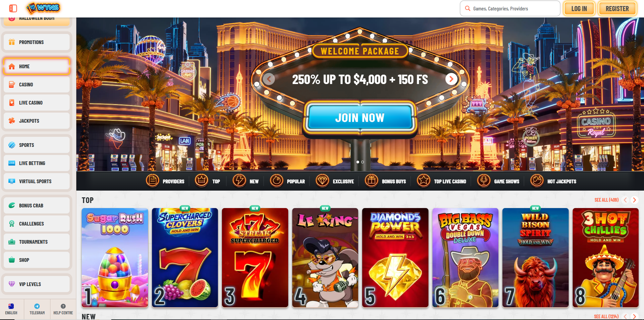Open See All (409) link
The height and width of the screenshot is (320, 644).
click(x=606, y=200)
